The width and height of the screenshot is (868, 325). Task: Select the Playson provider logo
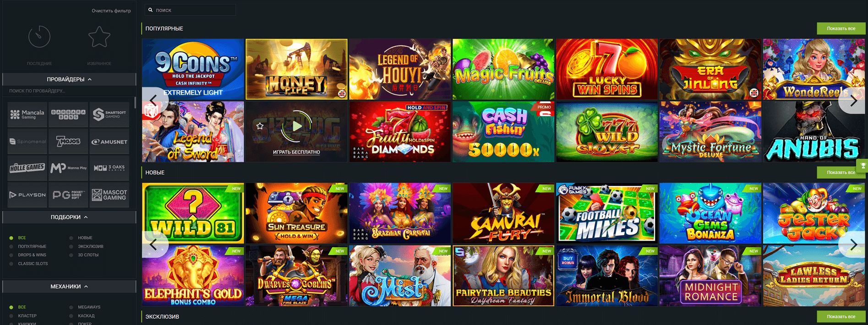[27, 195]
